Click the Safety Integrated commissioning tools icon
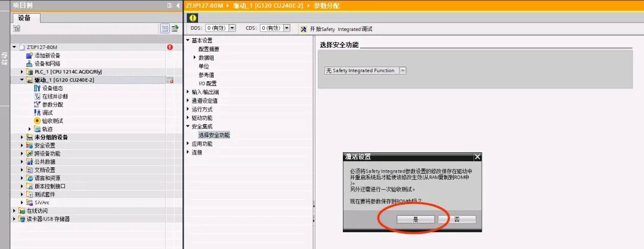 click(x=304, y=29)
